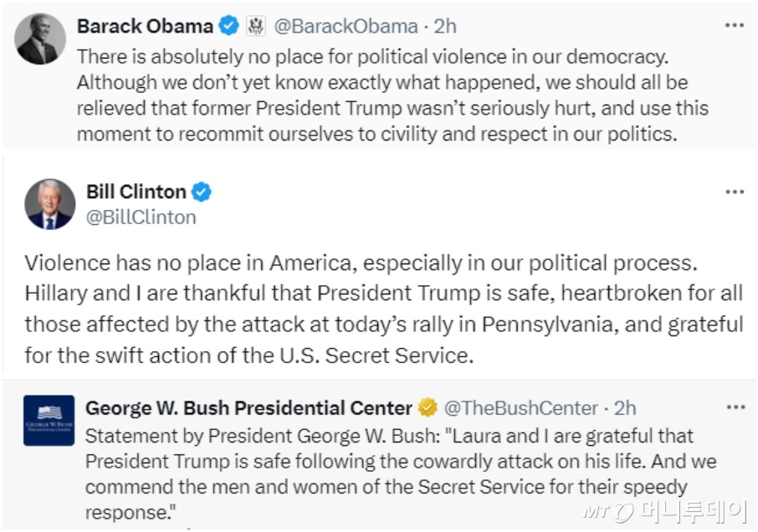
Task: Open the @TheBushCenter handle
Action: tap(520, 408)
